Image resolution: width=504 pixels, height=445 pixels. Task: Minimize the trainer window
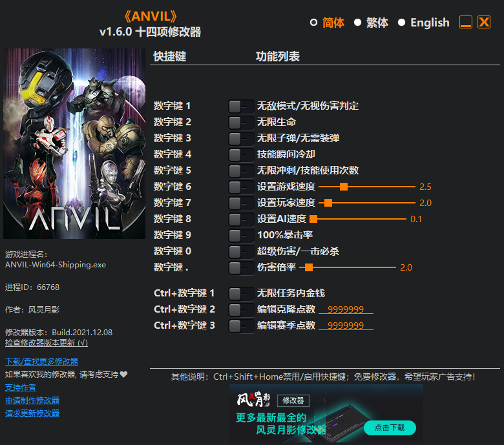pos(466,22)
